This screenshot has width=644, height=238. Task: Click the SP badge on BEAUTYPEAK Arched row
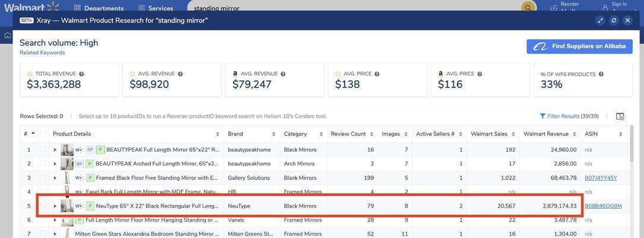pos(79,164)
